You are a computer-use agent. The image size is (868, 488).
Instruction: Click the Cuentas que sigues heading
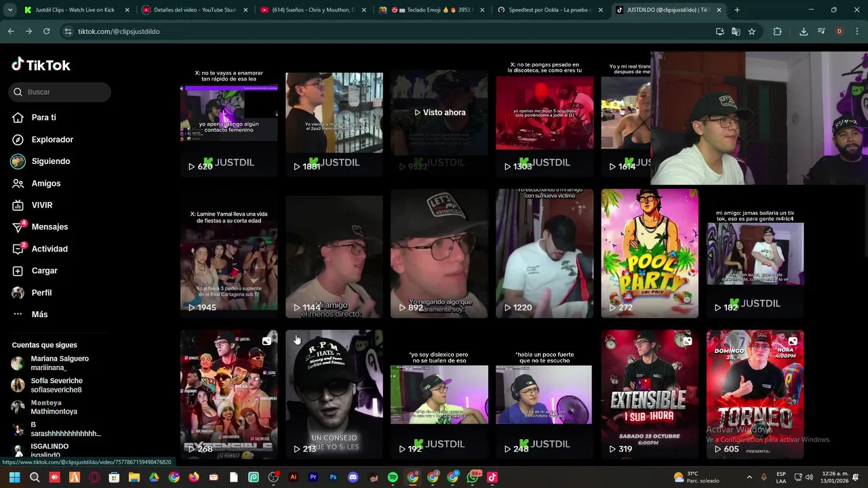(44, 345)
